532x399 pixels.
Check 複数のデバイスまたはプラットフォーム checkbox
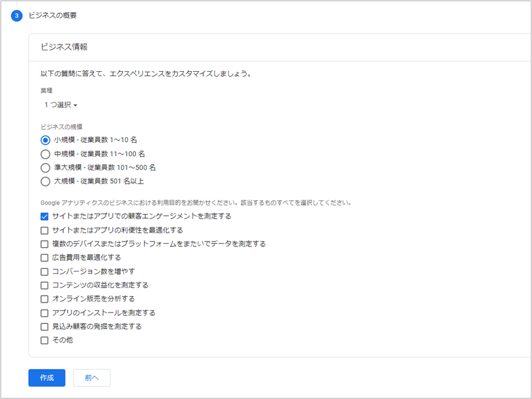click(45, 244)
